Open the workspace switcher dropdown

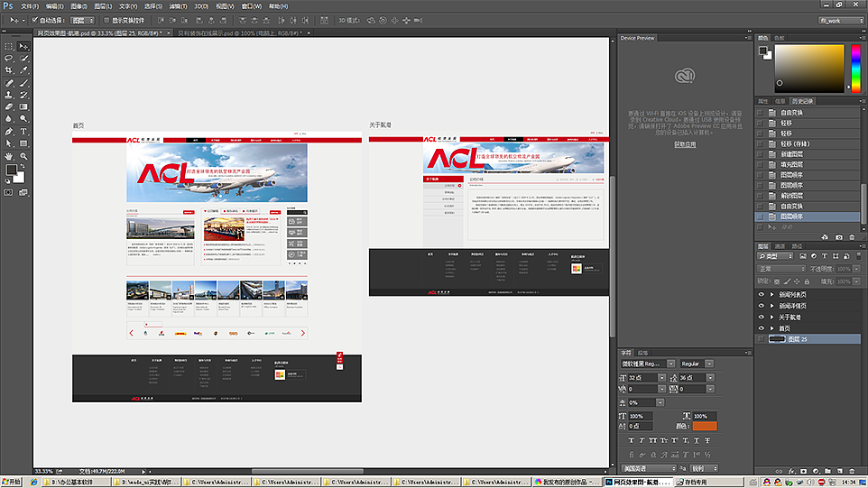(x=842, y=21)
